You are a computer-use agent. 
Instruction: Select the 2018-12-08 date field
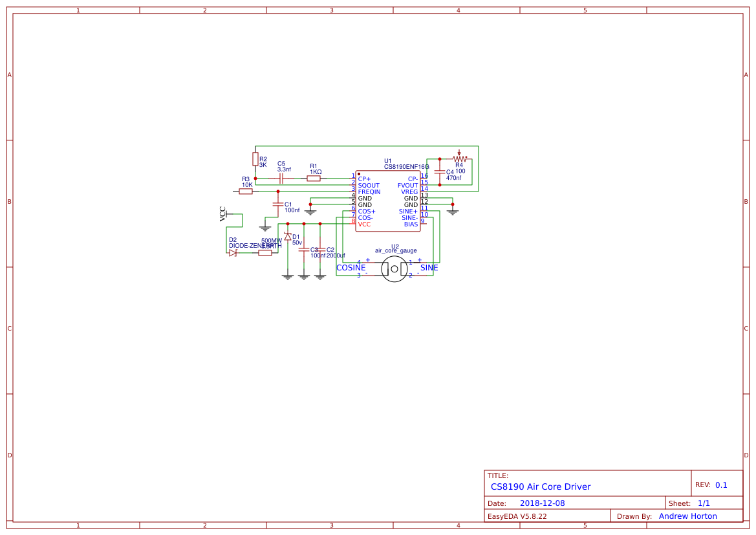(543, 502)
